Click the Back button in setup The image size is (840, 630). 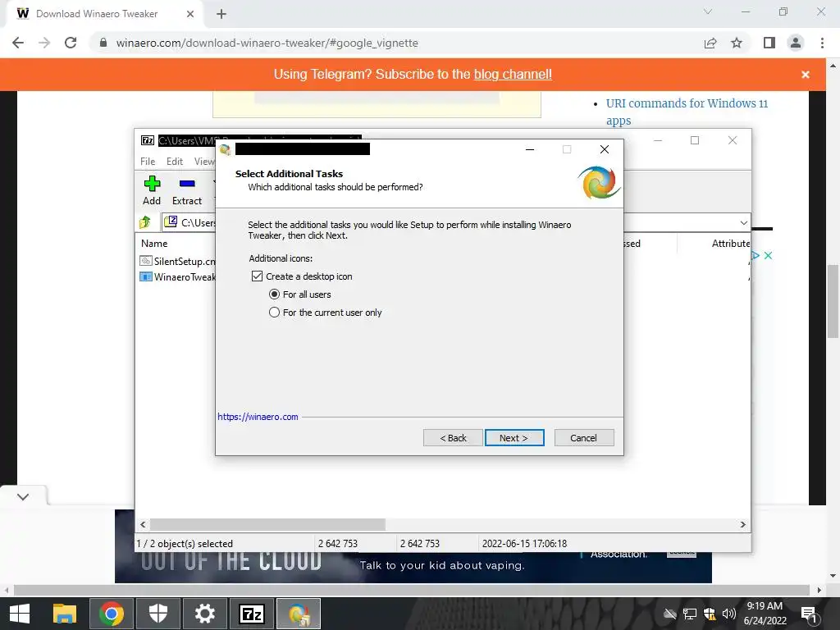(x=453, y=438)
